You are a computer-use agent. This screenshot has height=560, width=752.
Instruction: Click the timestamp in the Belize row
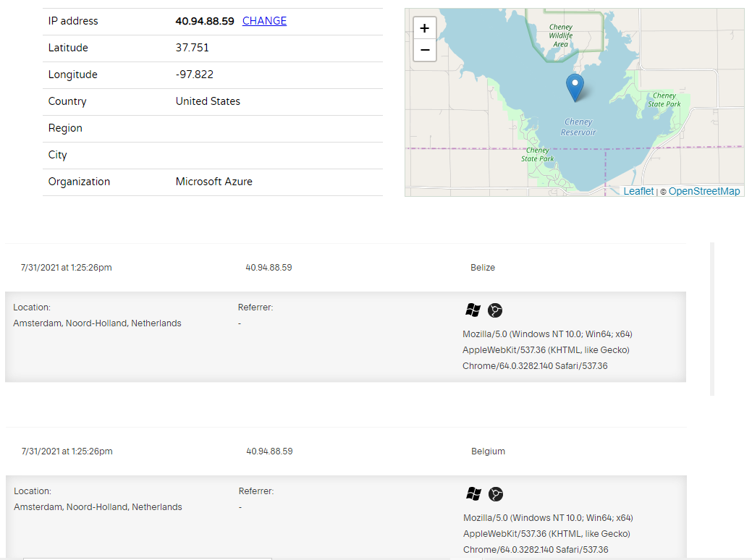[x=66, y=268]
